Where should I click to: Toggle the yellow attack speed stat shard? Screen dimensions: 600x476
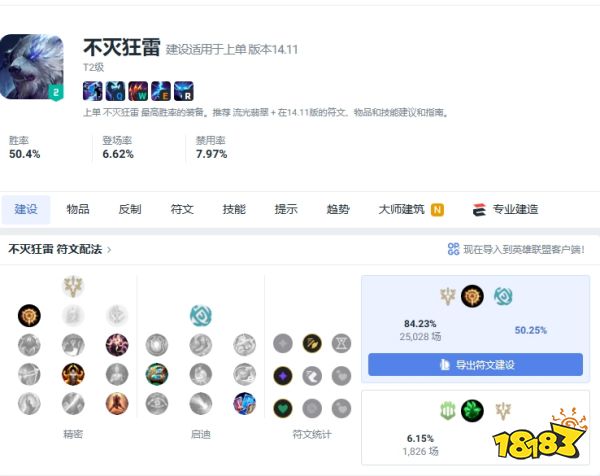coord(312,343)
